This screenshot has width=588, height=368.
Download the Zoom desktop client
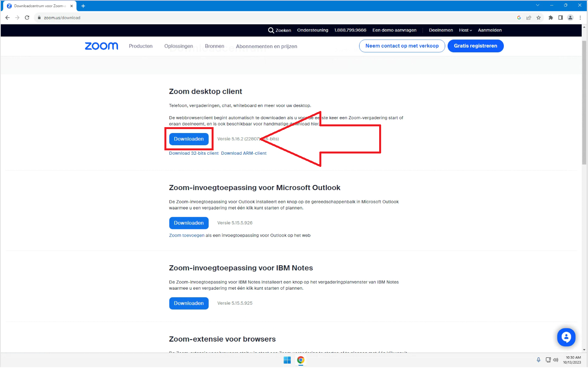[189, 139]
